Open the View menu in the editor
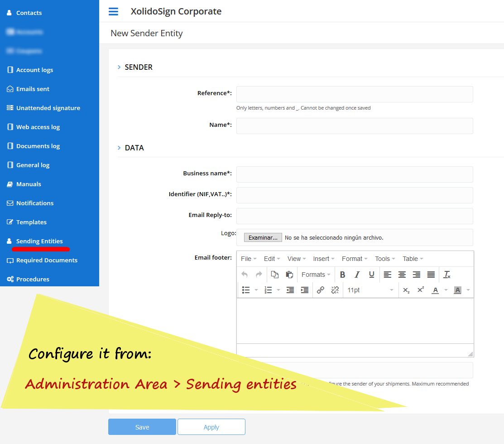Image resolution: width=504 pixels, height=444 pixels. tap(296, 259)
